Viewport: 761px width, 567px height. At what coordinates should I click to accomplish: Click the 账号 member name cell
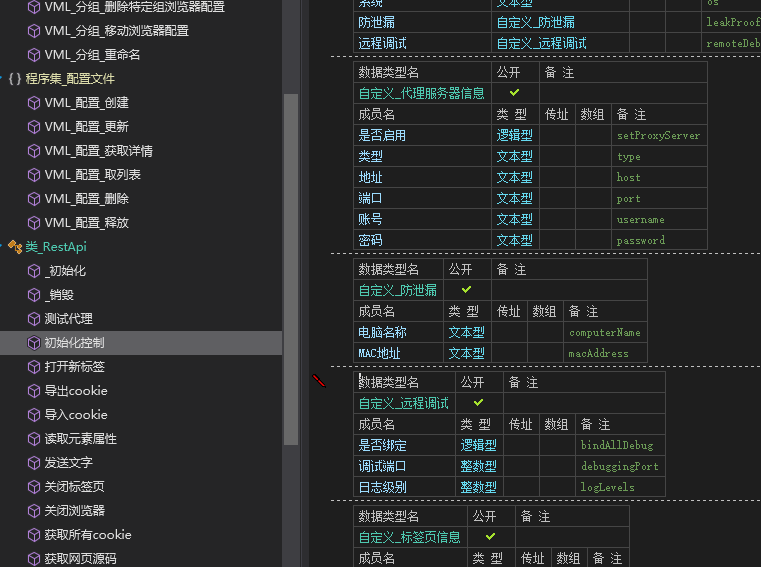click(x=422, y=219)
